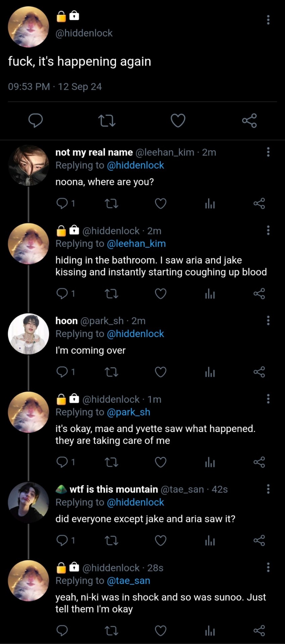285x644 pixels.
Task: Open hoon's profile picture
Action: click(x=29, y=334)
